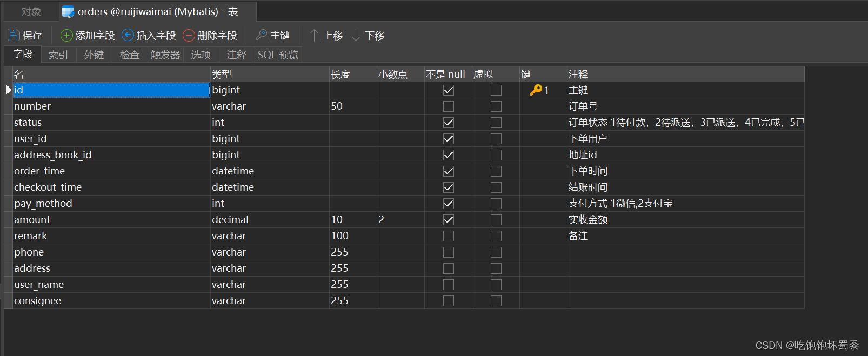Click length 255 for user_name row
This screenshot has height=356, width=868.
[353, 285]
